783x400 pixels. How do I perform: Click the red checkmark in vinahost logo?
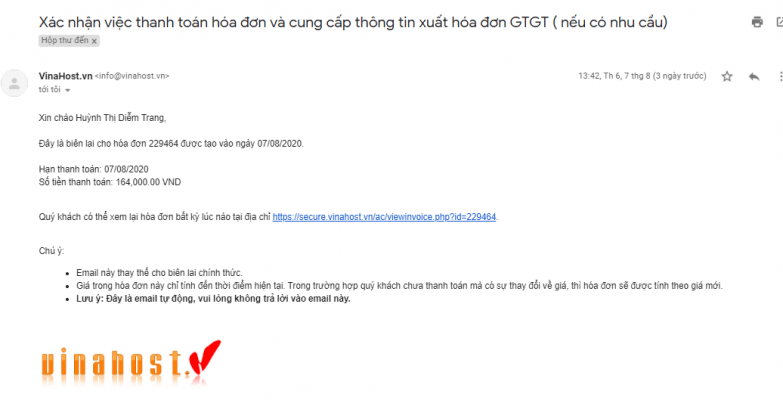tap(204, 358)
